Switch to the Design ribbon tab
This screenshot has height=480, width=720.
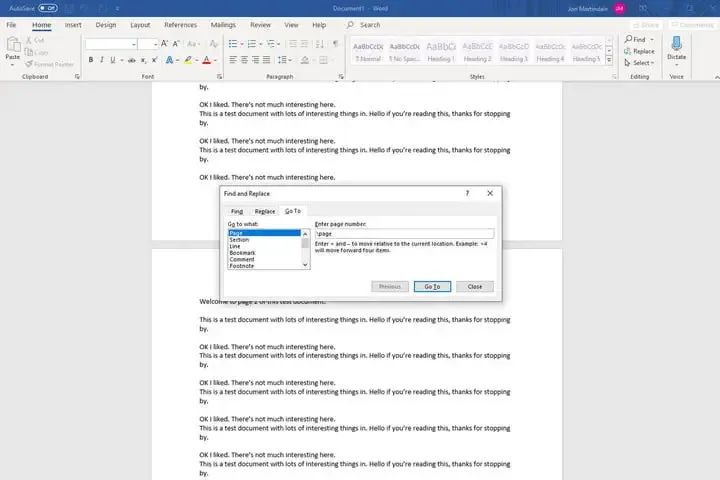coord(106,25)
